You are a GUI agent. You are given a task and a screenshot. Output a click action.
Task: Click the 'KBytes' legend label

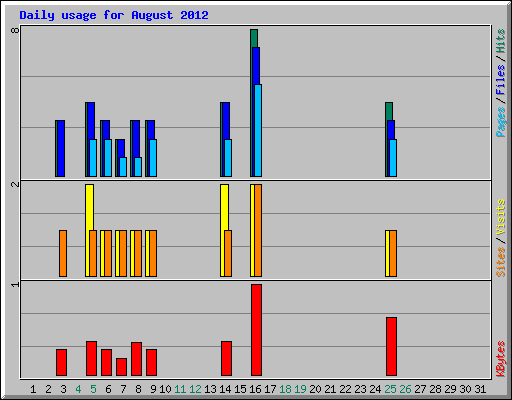point(500,359)
